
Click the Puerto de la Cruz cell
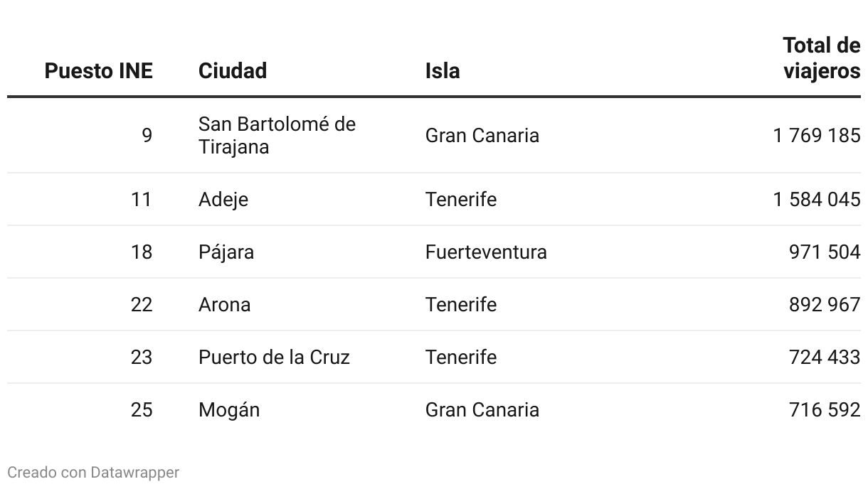(x=274, y=357)
